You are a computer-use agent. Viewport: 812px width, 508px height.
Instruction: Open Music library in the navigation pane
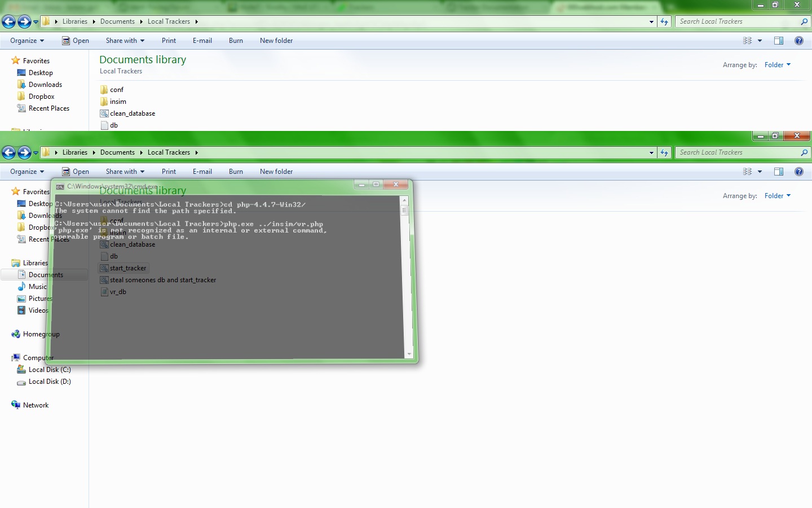tap(32, 287)
